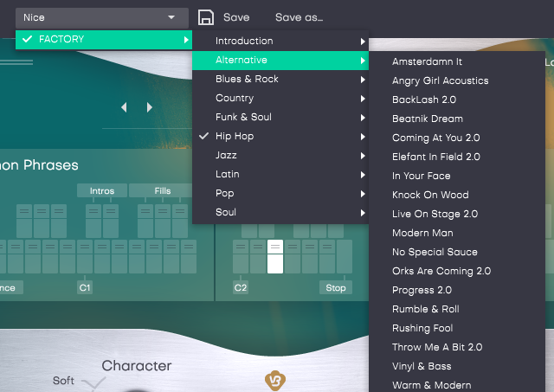Open the Nice preset dropdown
The width and height of the screenshot is (554, 392).
point(101,17)
